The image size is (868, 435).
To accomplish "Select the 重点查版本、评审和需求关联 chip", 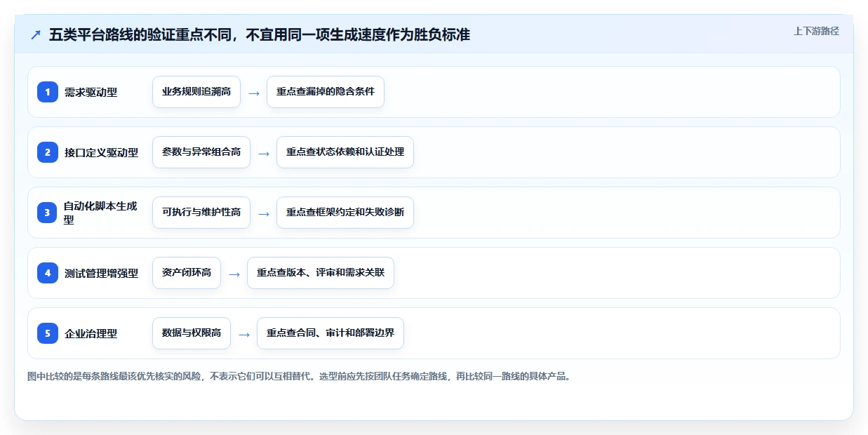I will pos(321,273).
